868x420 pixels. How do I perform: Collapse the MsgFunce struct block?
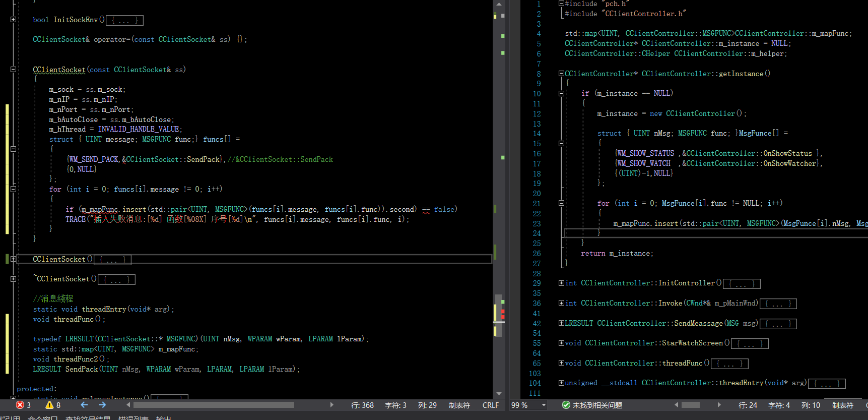(561, 143)
